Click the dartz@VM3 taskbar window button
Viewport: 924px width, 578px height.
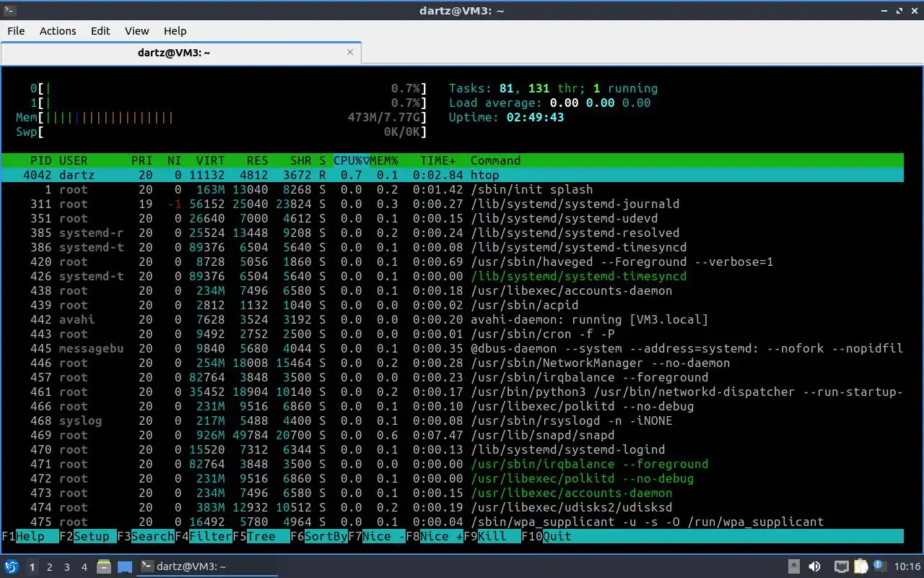(208, 566)
